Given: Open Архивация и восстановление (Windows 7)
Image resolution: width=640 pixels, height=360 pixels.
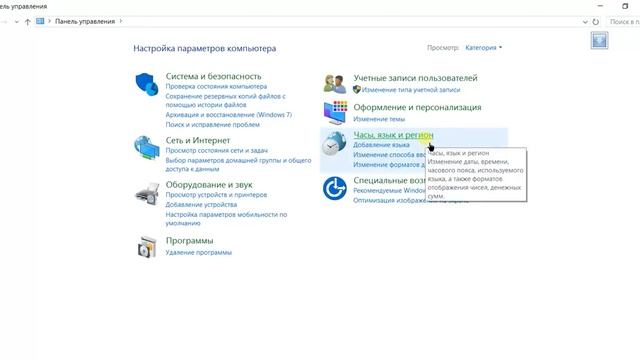Looking at the screenshot, I should click(x=229, y=115).
